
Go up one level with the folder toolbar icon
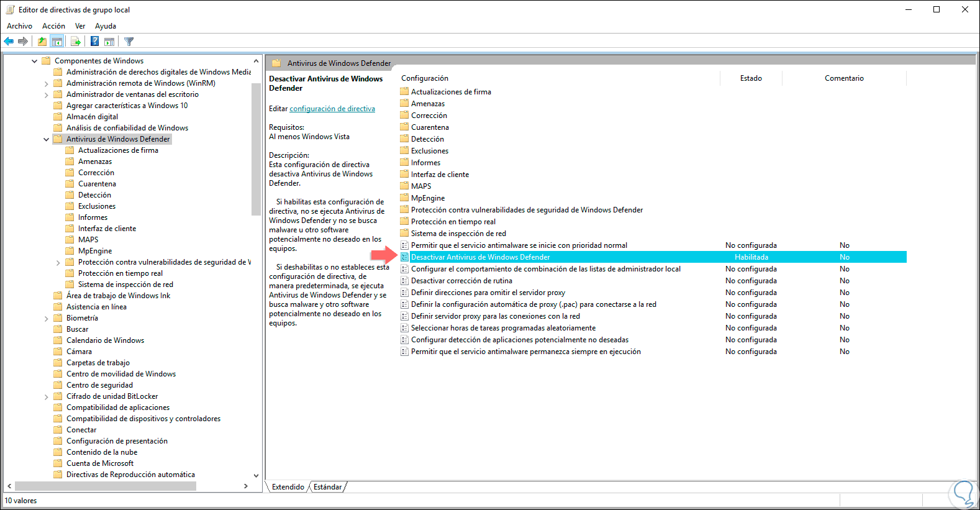pos(42,42)
